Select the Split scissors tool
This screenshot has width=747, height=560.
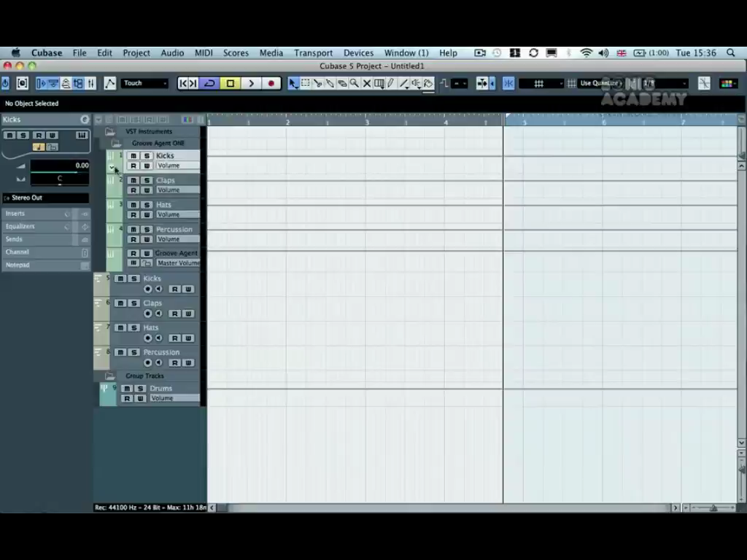[317, 83]
